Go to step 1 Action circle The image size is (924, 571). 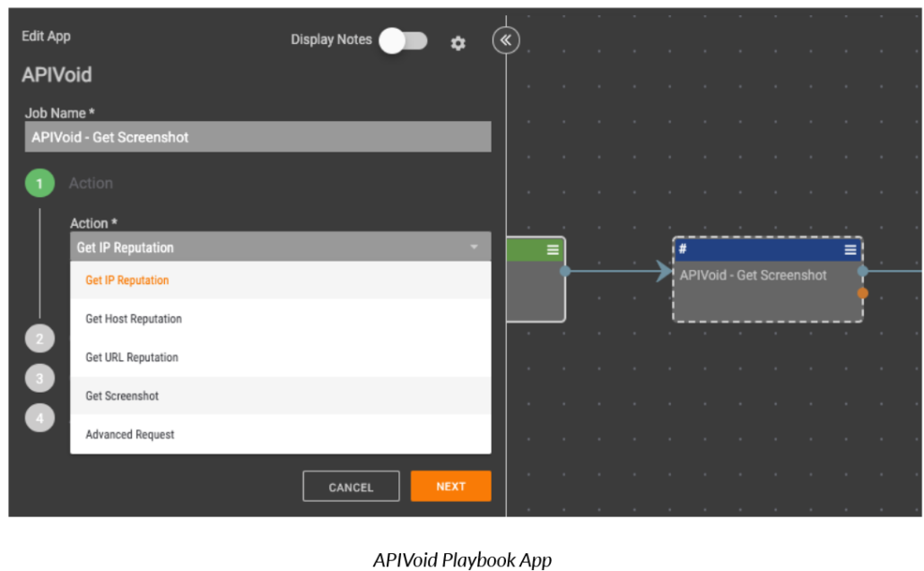coord(39,183)
